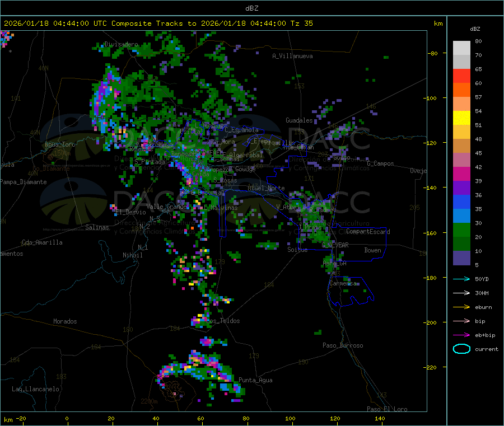Click the Valle_Grande place label
This screenshot has height=426, width=504.
(x=166, y=207)
